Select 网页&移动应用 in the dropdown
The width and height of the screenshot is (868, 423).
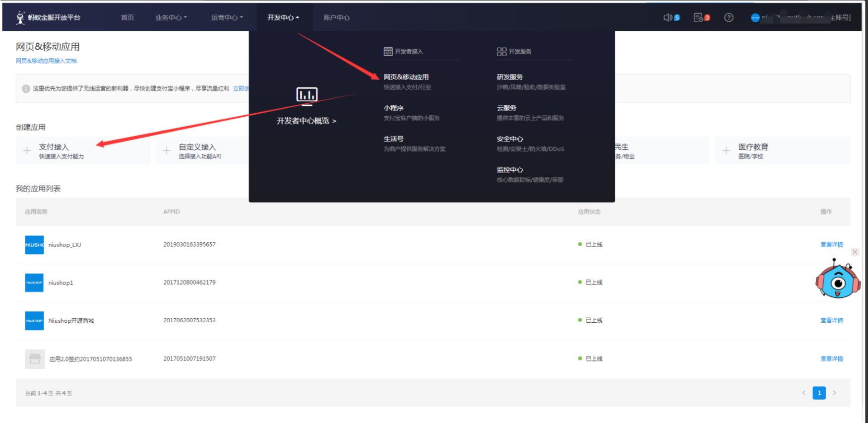coord(406,77)
